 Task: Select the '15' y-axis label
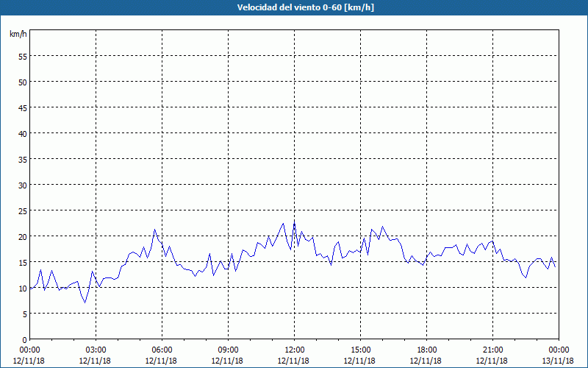(23, 262)
